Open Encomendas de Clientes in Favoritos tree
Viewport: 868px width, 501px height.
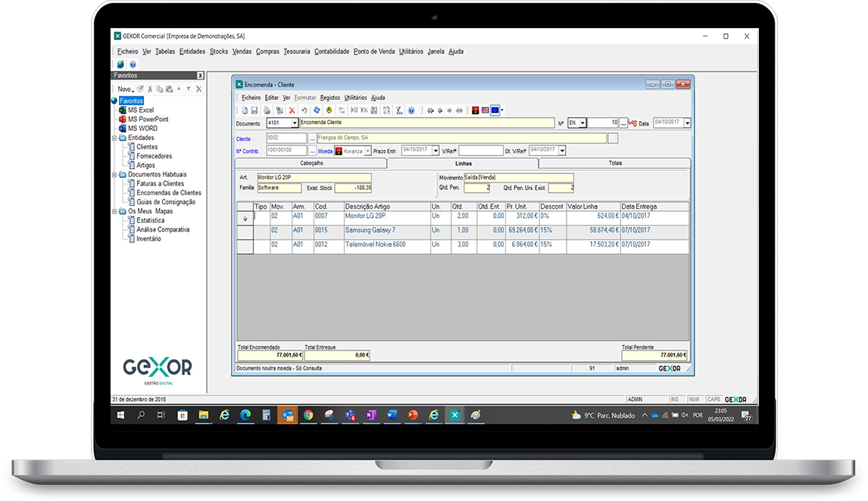tap(168, 193)
